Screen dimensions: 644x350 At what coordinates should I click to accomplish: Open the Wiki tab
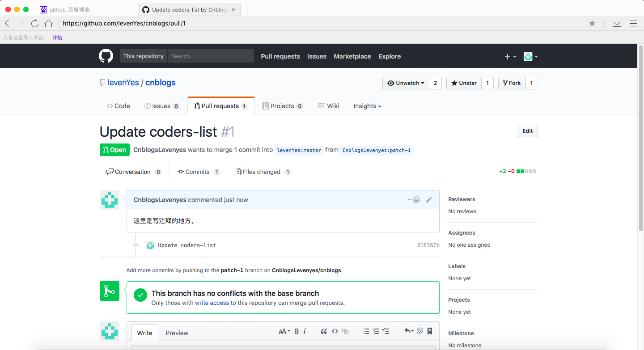point(329,106)
